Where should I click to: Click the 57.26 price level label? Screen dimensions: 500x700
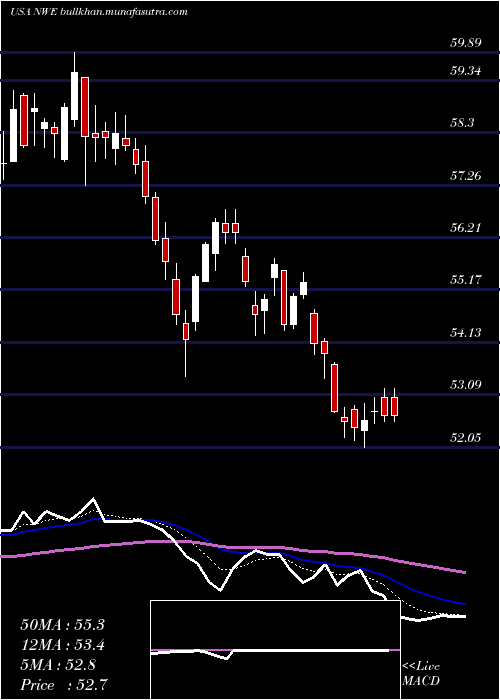(x=466, y=175)
